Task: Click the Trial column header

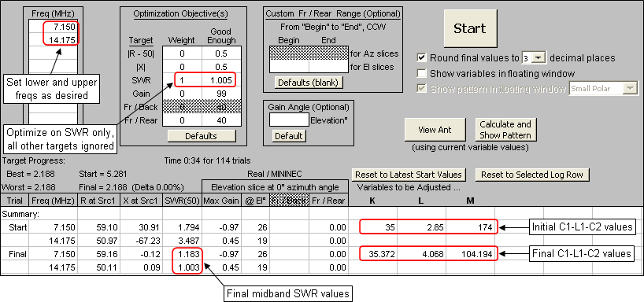Action: 14,201
